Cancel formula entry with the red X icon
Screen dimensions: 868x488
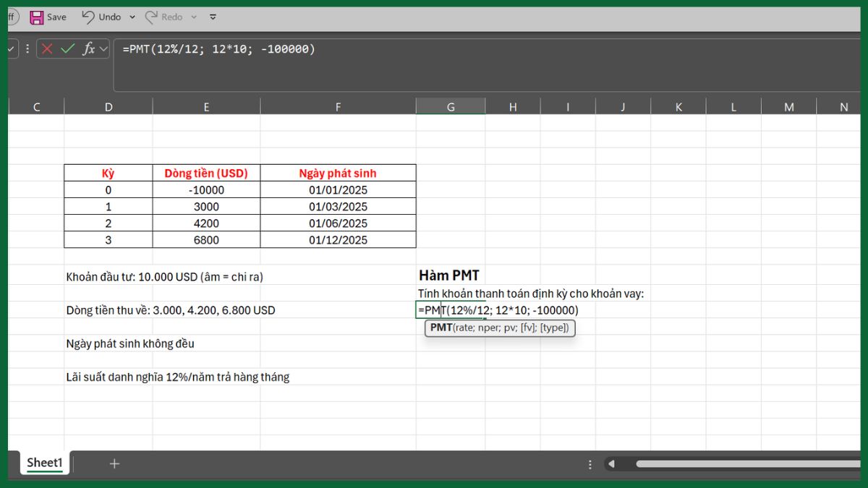[46, 48]
